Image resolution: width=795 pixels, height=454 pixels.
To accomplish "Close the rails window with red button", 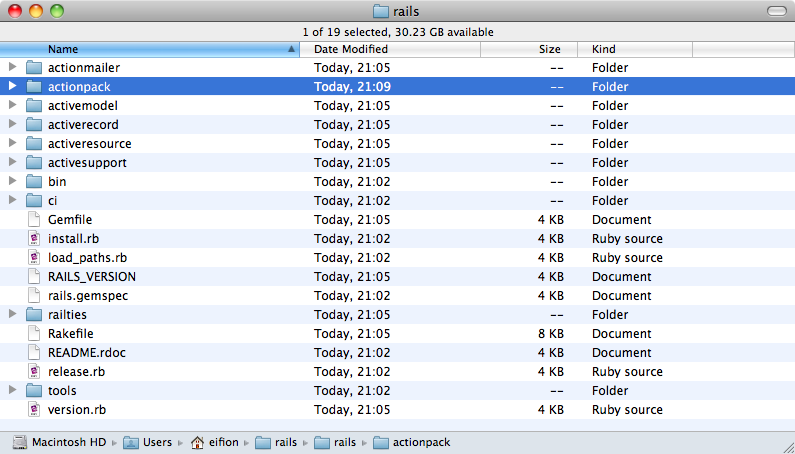I will [15, 11].
